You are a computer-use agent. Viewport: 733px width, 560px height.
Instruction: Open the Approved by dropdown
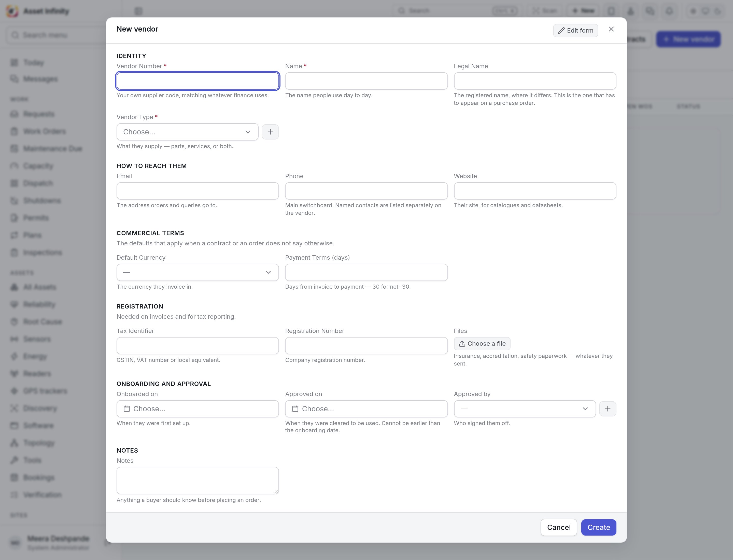coord(525,409)
